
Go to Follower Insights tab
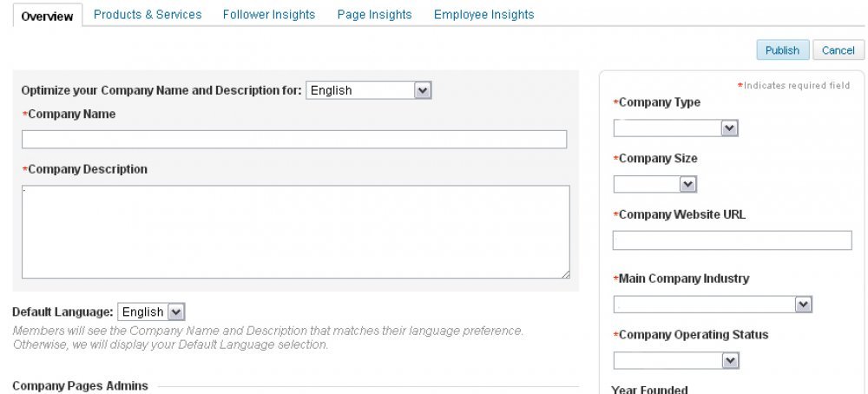coord(269,15)
